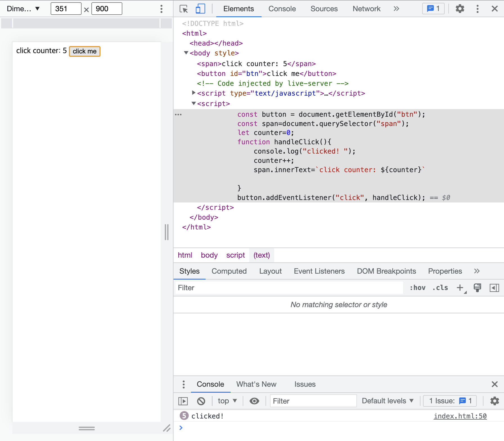Select the drawer Console tab
This screenshot has height=441, width=504.
point(210,384)
